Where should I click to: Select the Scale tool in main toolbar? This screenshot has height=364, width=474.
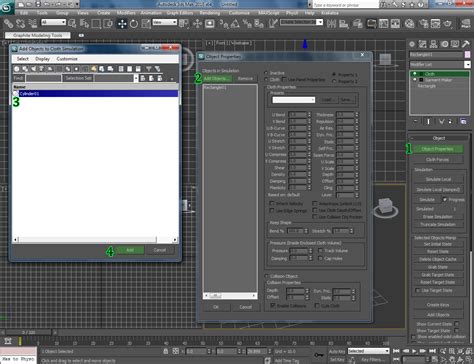pos(146,24)
